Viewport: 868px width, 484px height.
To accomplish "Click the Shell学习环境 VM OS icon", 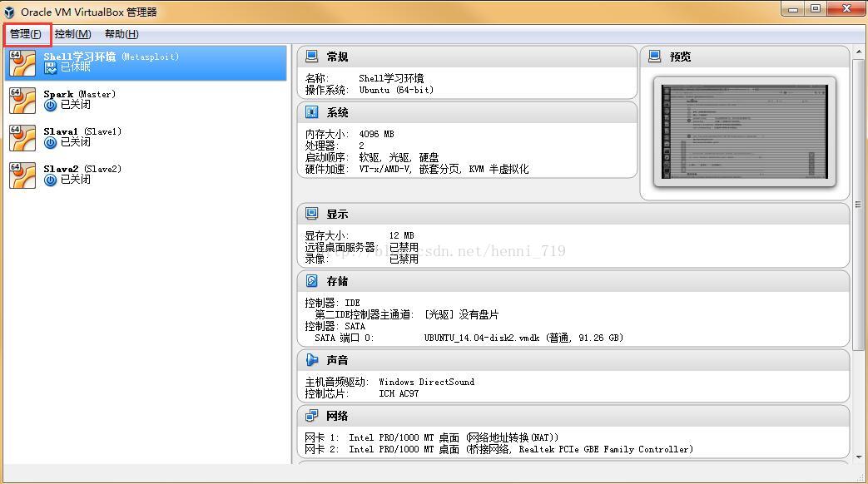I will coord(22,63).
